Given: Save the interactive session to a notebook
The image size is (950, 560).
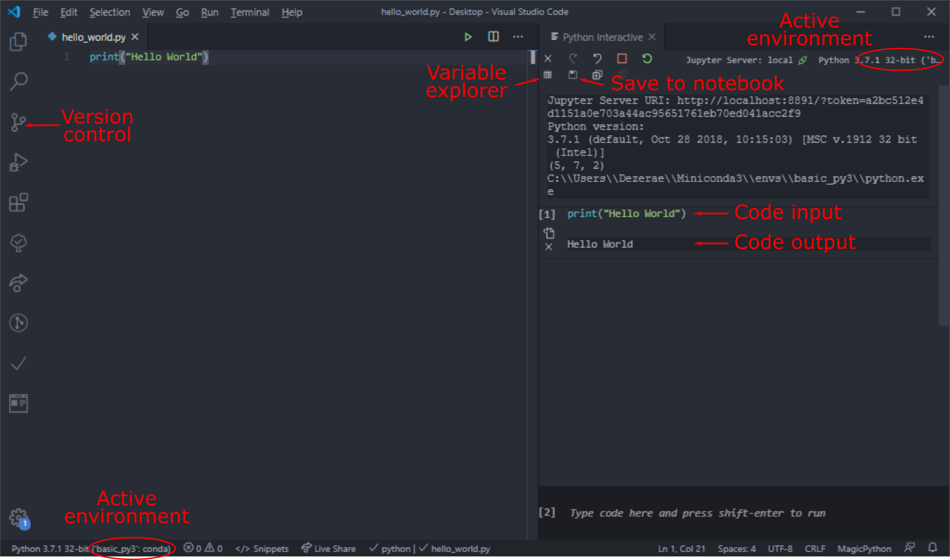Looking at the screenshot, I should click(573, 75).
